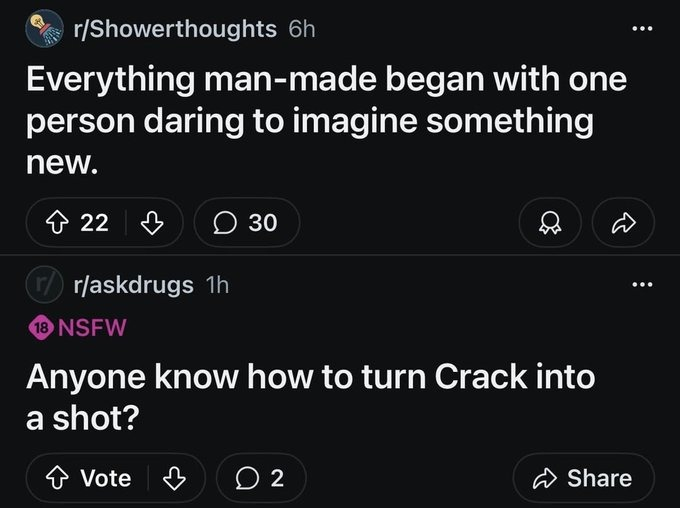Screen dimensions: 680x508
Task: Click the Vote label on askdrugs post
Action: coord(105,478)
